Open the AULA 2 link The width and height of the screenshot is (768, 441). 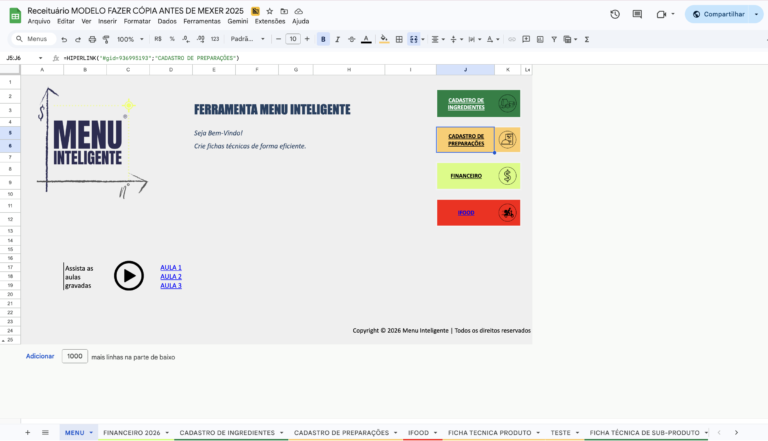[171, 276]
